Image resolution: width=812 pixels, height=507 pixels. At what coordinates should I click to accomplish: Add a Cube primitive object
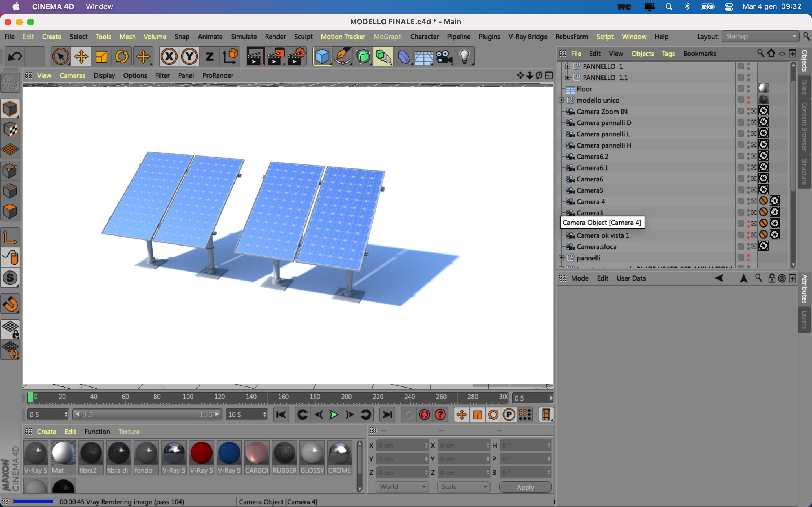pos(322,56)
